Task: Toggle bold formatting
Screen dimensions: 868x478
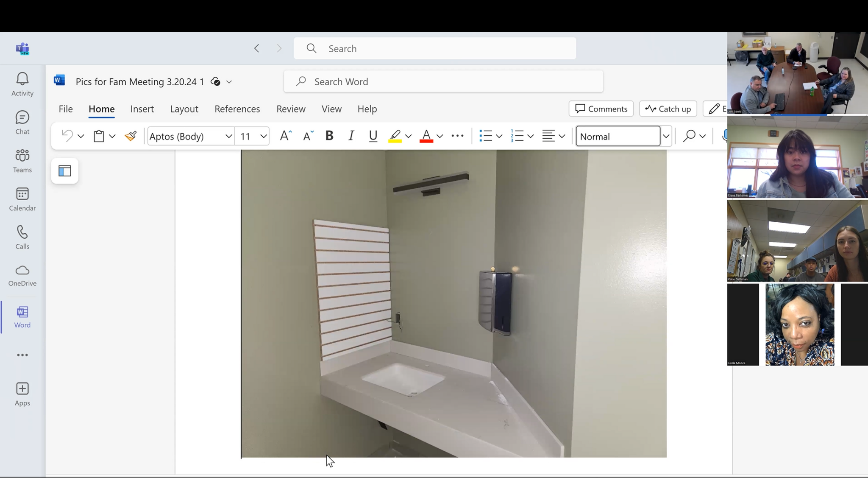Action: click(329, 136)
